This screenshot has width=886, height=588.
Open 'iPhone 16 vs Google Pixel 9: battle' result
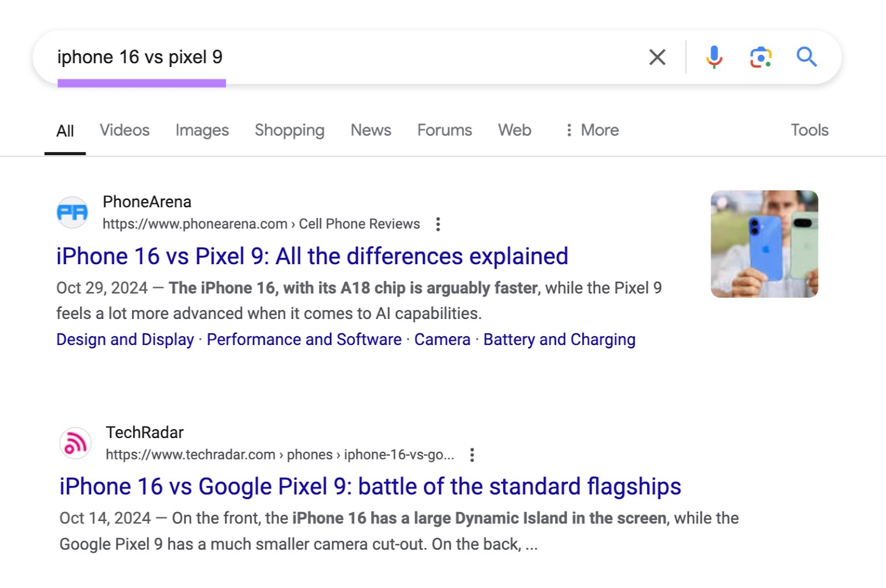[x=370, y=487]
